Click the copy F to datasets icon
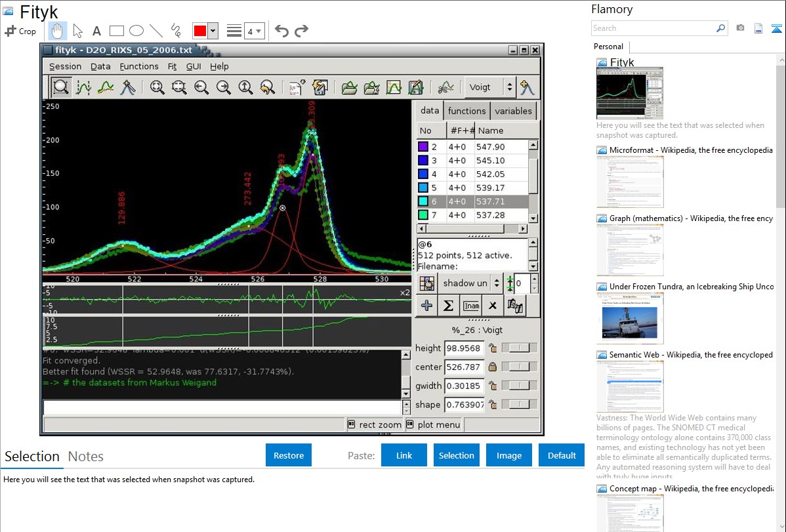The image size is (786, 532). click(x=515, y=306)
